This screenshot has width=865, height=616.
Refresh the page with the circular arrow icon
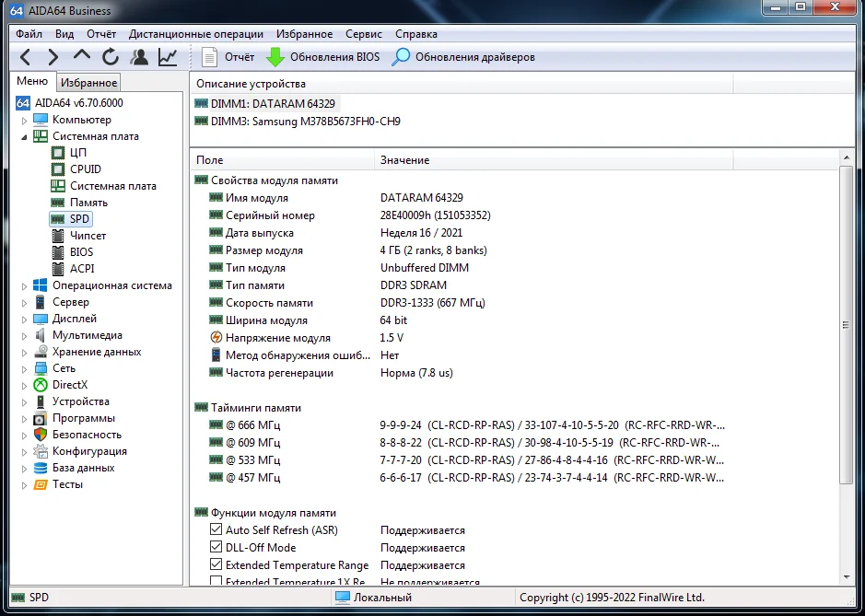pyautogui.click(x=111, y=57)
